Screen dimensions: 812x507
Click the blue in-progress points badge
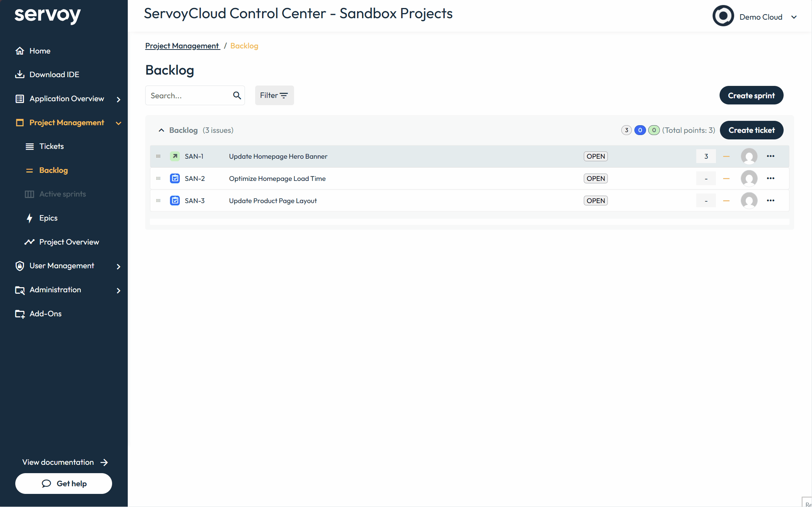[640, 130]
